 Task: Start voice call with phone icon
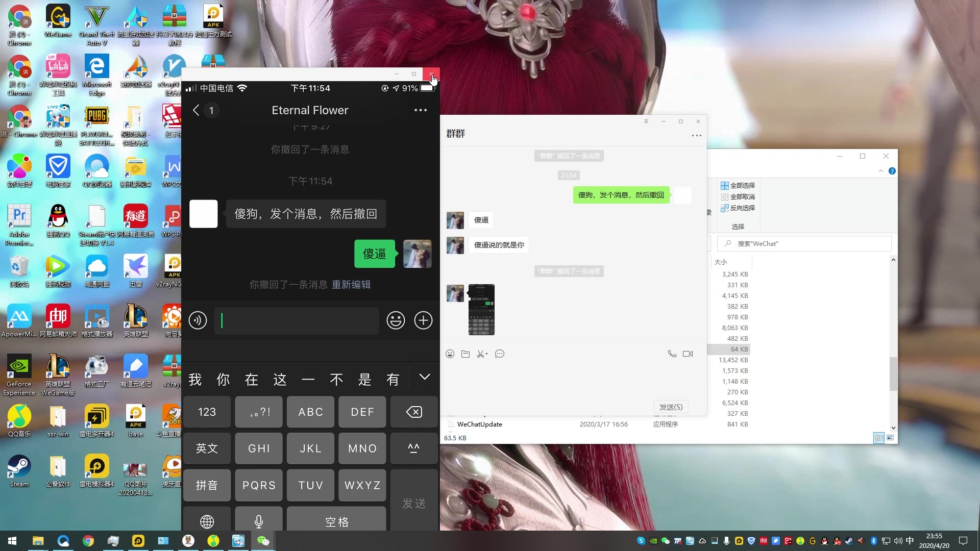click(x=672, y=354)
